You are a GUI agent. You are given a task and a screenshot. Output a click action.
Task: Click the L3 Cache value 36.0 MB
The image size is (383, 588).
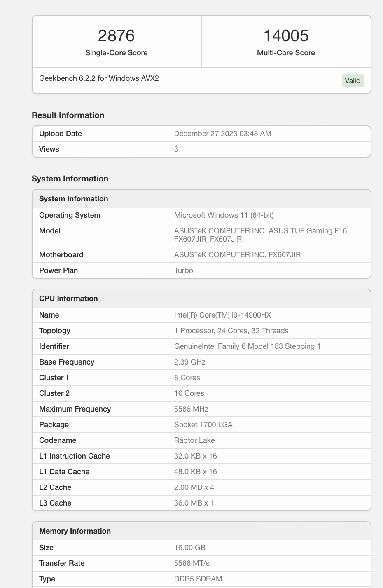pyautogui.click(x=194, y=503)
